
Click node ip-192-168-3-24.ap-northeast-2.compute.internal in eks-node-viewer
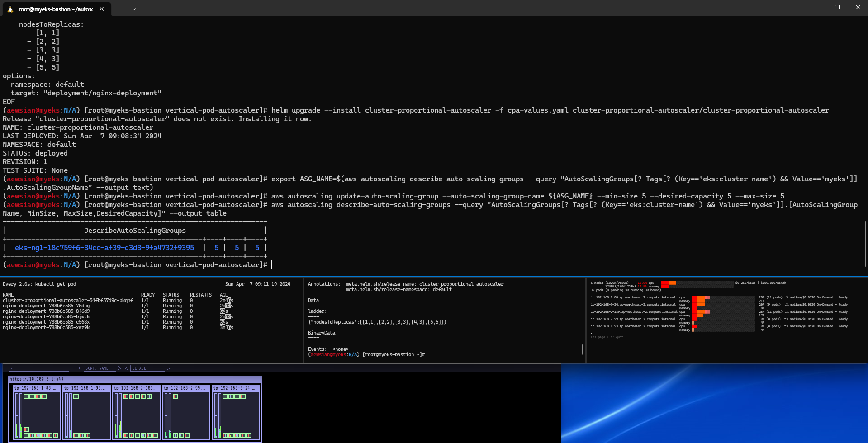633,305
